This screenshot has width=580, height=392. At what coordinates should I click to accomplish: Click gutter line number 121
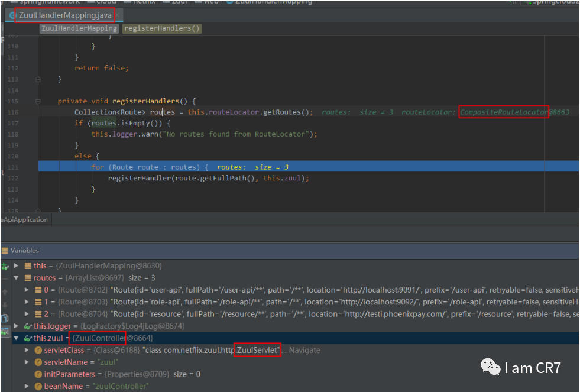(x=13, y=167)
